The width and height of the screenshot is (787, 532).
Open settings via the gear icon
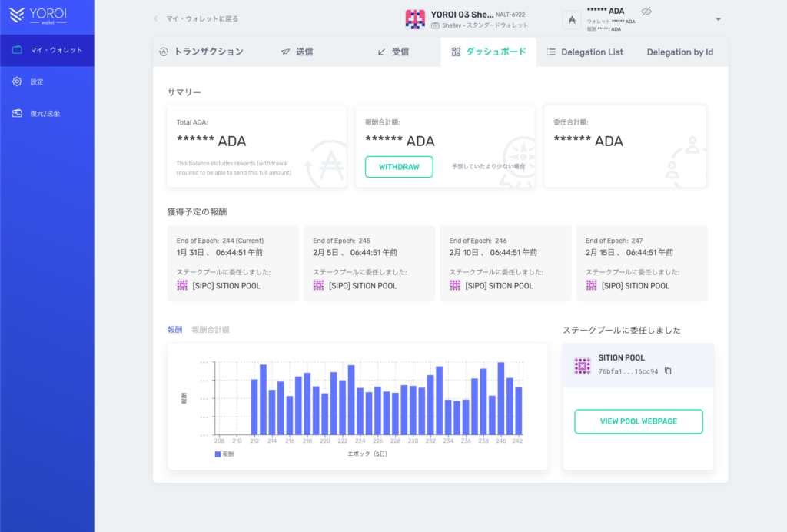pyautogui.click(x=17, y=81)
